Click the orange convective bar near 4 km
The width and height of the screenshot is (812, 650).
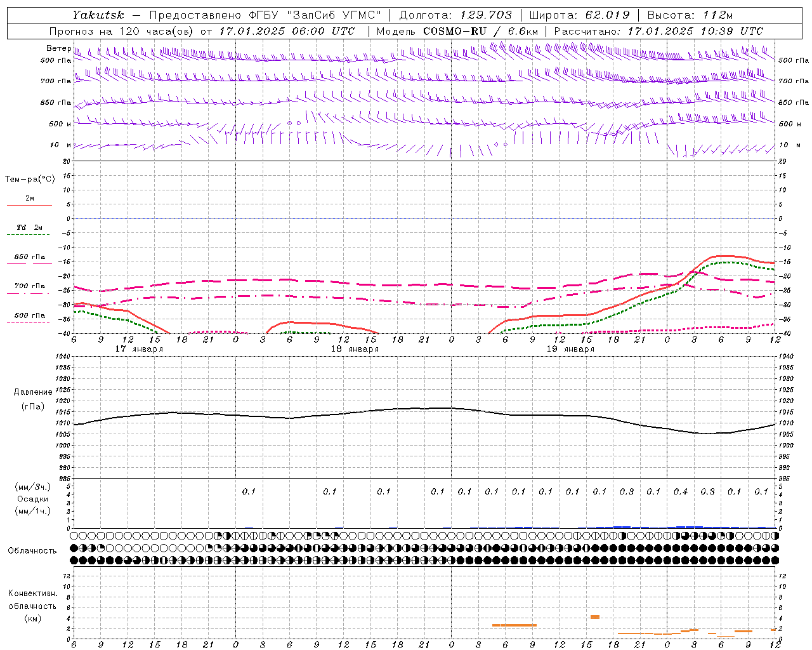[595, 617]
